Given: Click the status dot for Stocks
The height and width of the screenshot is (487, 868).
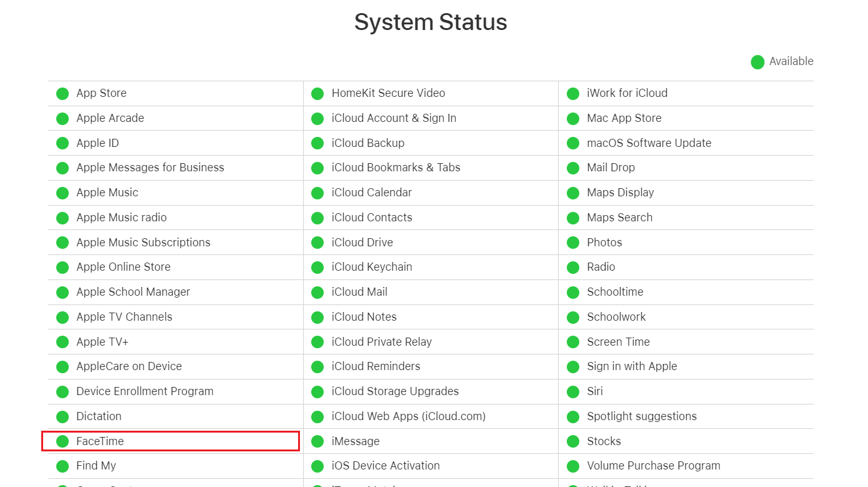Looking at the screenshot, I should pos(573,441).
